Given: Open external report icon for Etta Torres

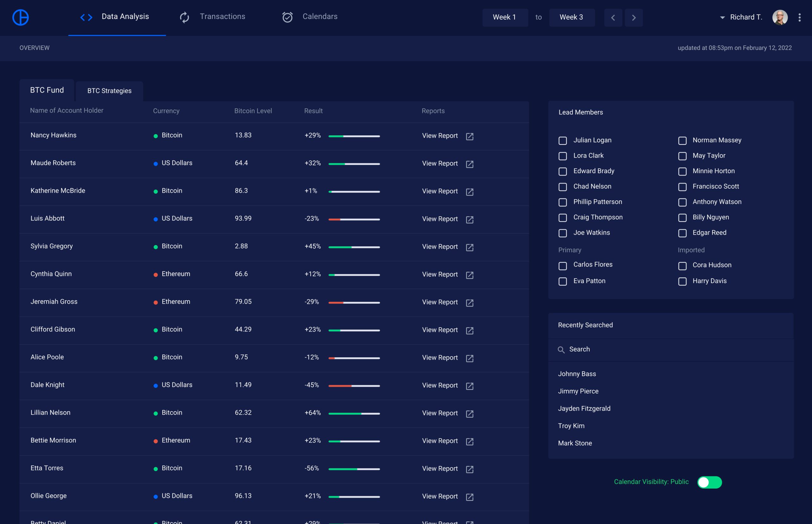Looking at the screenshot, I should coord(469,469).
